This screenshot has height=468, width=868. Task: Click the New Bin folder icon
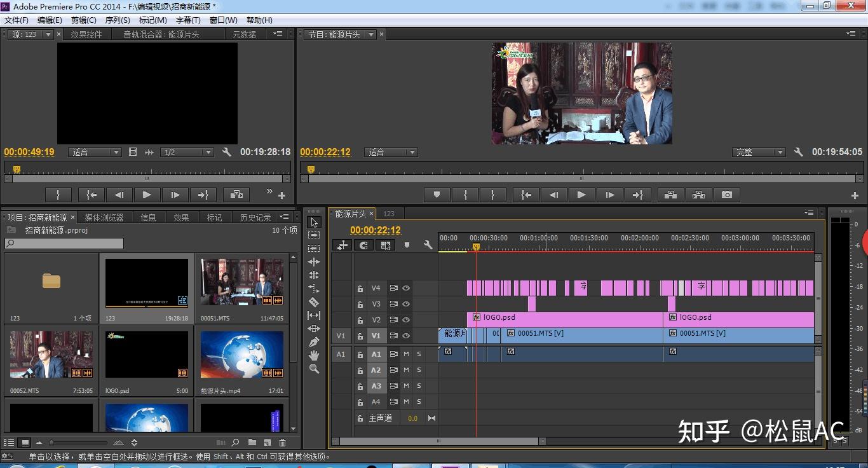click(x=252, y=443)
